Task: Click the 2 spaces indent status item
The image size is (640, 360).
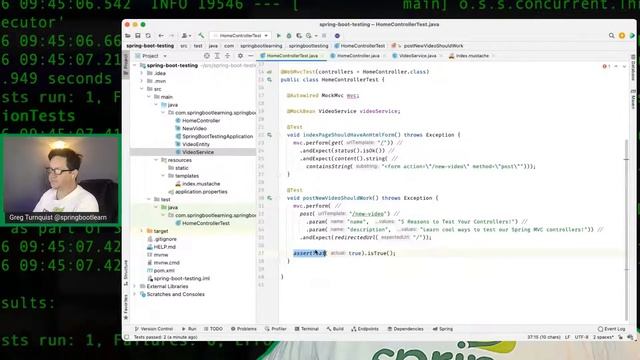Action: (x=603, y=338)
